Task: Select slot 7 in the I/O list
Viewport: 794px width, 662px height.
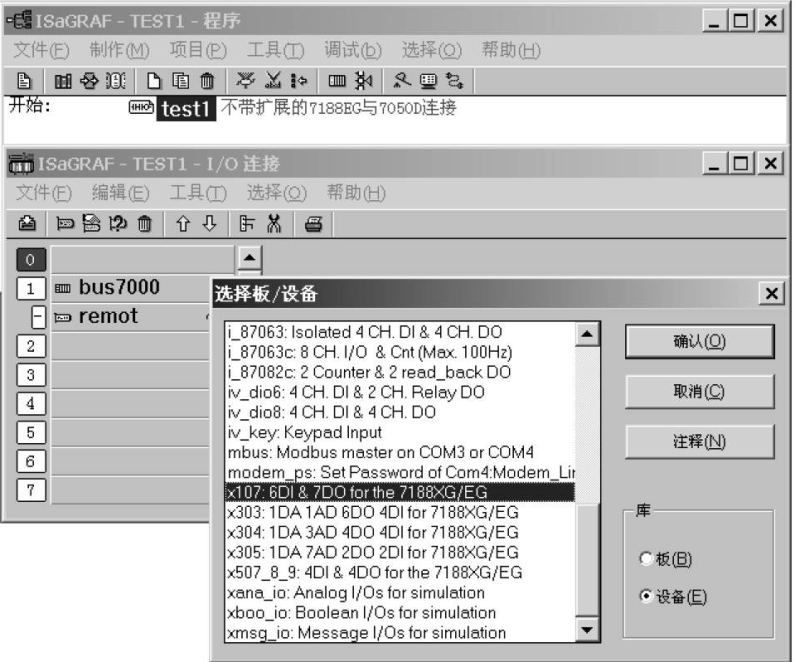Action: point(30,490)
